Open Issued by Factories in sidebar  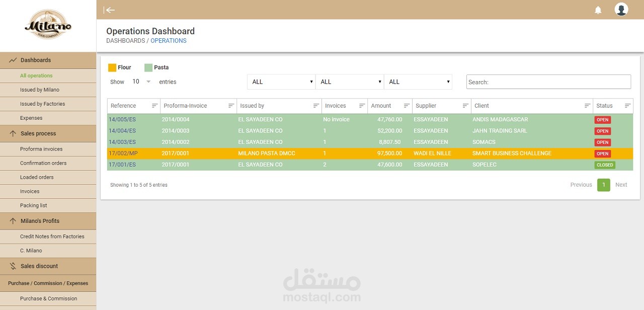[48, 104]
